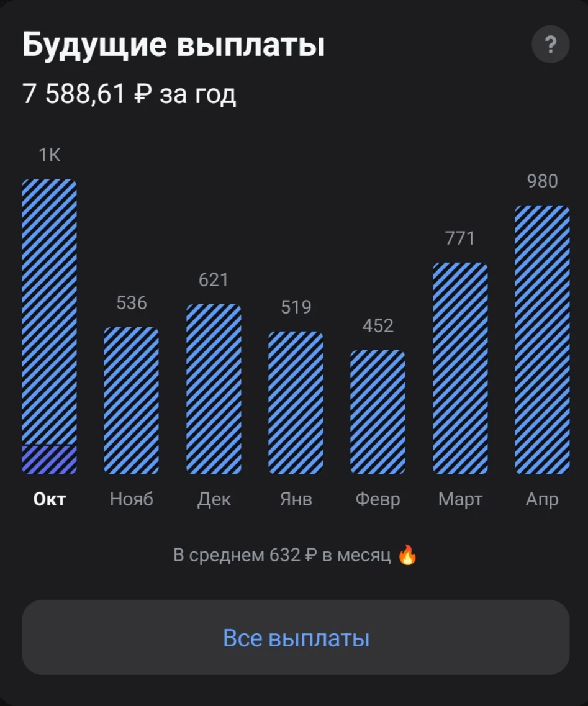Open the question mark help icon
Screen dimensions: 588x706
click(x=550, y=44)
